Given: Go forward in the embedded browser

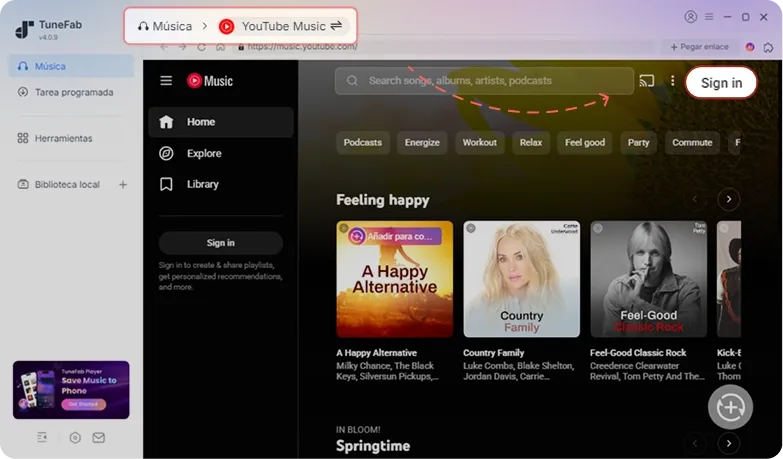Looking at the screenshot, I should (182, 47).
